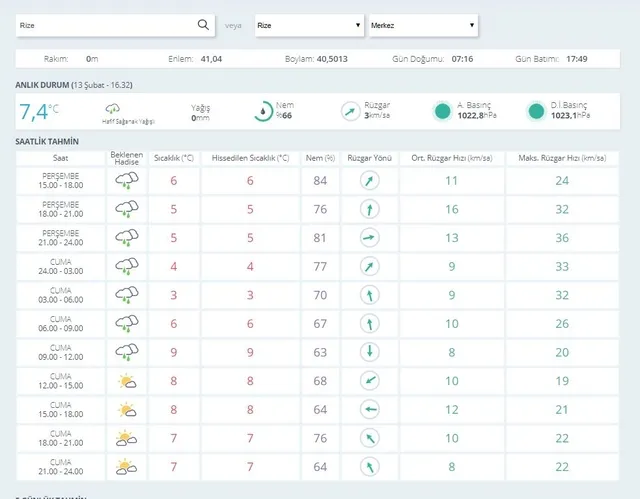Viewport: 640px width, 499px height.
Task: Click rainy cloud icon for Cuma 03.00 - 06.00
Action: (x=127, y=295)
